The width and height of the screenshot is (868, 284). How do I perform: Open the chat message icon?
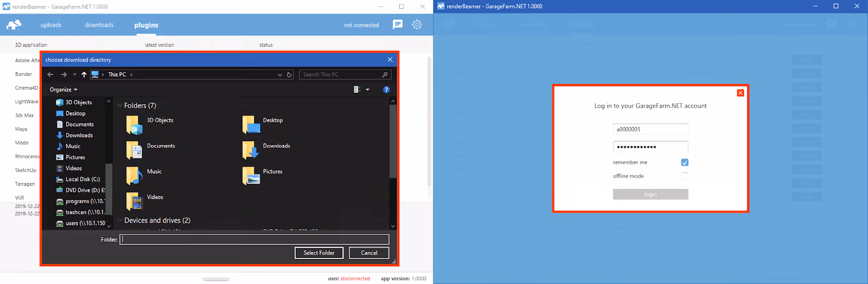coord(398,24)
